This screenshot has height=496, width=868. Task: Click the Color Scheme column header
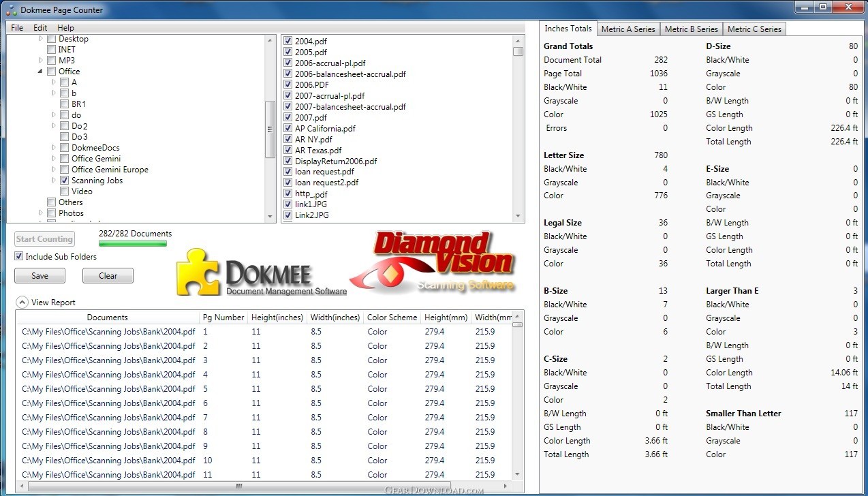pyautogui.click(x=392, y=317)
